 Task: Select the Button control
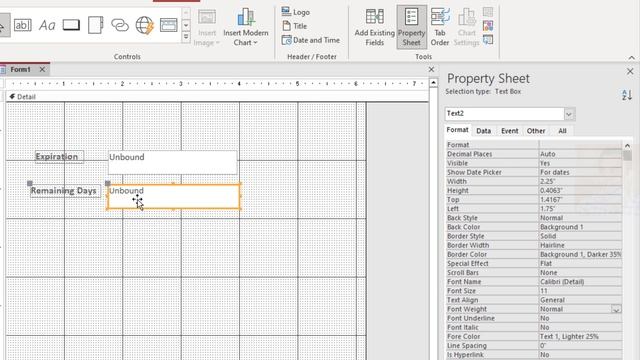point(71,25)
